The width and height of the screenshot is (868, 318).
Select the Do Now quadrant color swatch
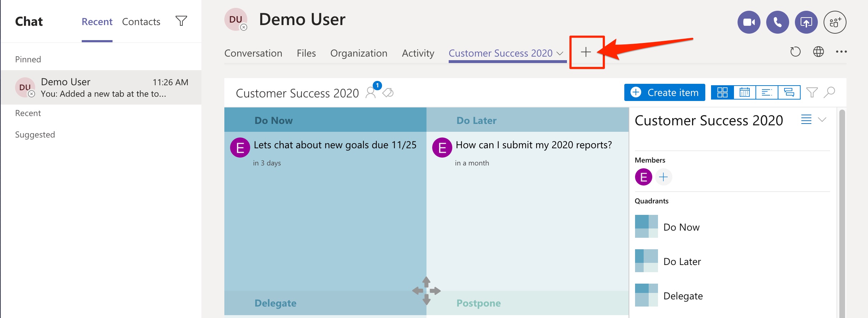(x=646, y=226)
